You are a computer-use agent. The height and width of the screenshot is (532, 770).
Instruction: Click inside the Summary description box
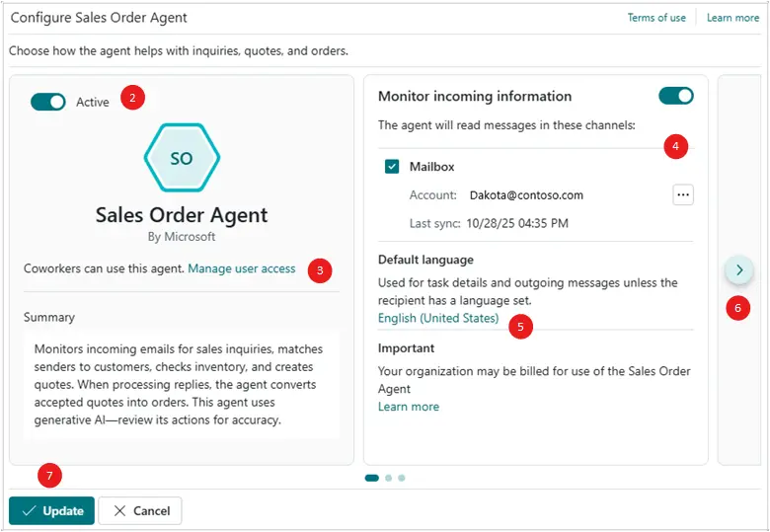182,384
